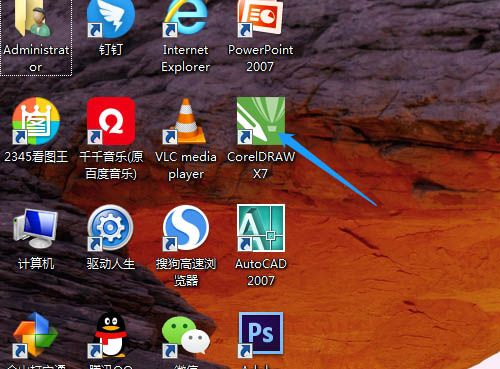Select the 驱动人生 driver tool icon
Viewport: 500px width, 369px height.
(x=111, y=228)
